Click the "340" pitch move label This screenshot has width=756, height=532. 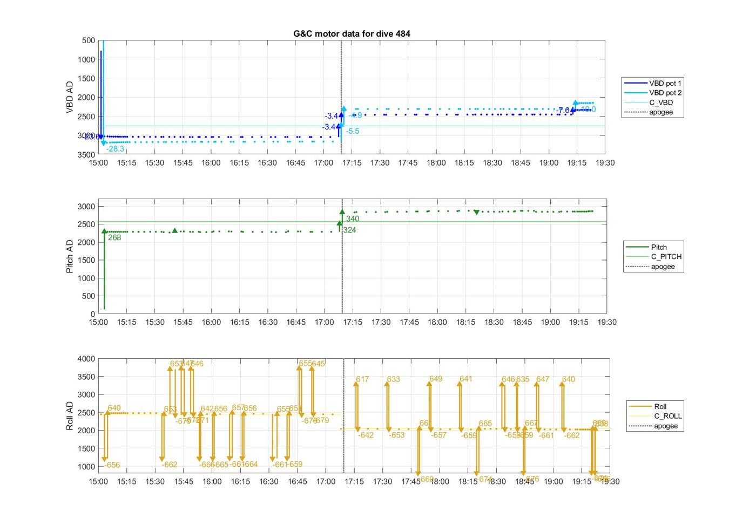click(353, 219)
